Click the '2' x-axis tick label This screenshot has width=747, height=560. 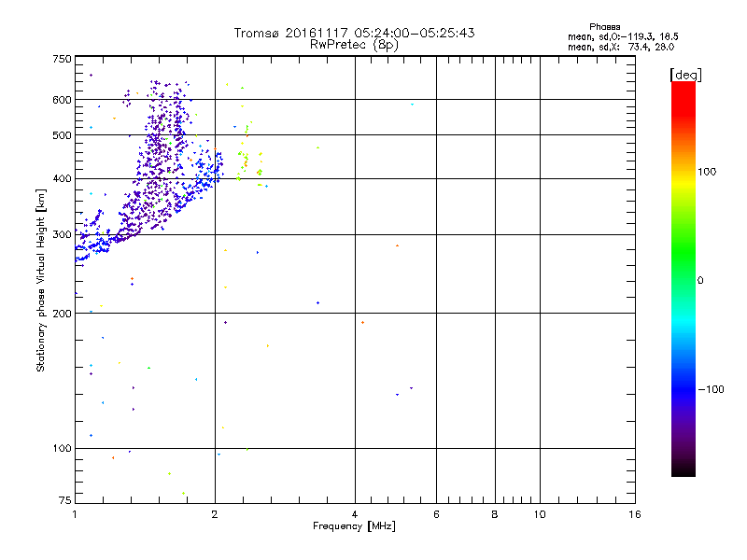pos(215,514)
